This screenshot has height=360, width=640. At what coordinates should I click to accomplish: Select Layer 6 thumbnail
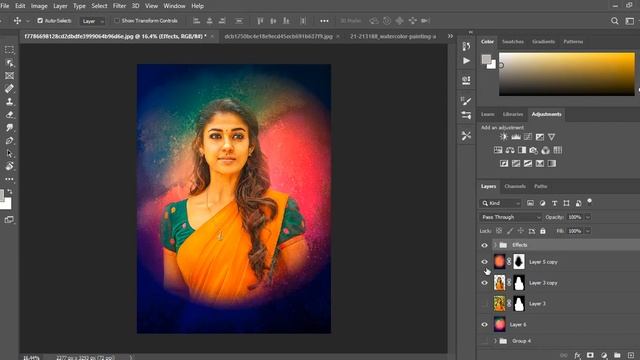(x=500, y=324)
